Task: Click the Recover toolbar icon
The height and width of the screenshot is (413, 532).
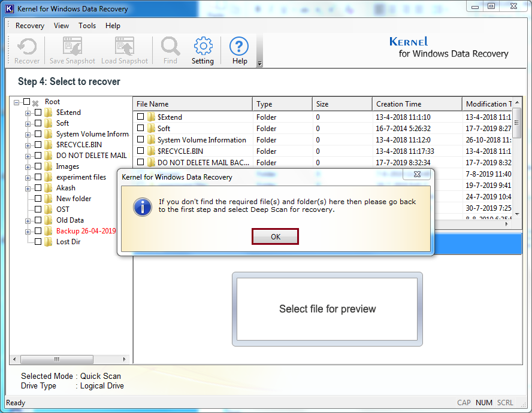Action: pyautogui.click(x=27, y=47)
